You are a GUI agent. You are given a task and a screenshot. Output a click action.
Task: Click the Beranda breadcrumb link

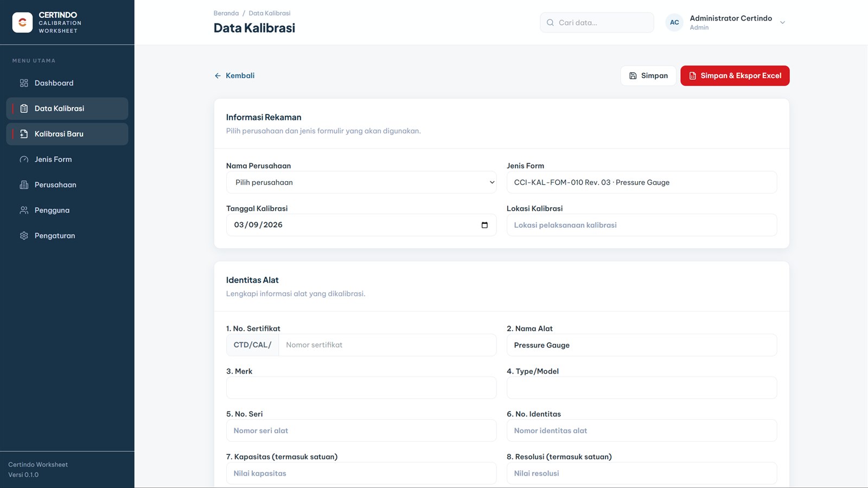[x=226, y=13]
